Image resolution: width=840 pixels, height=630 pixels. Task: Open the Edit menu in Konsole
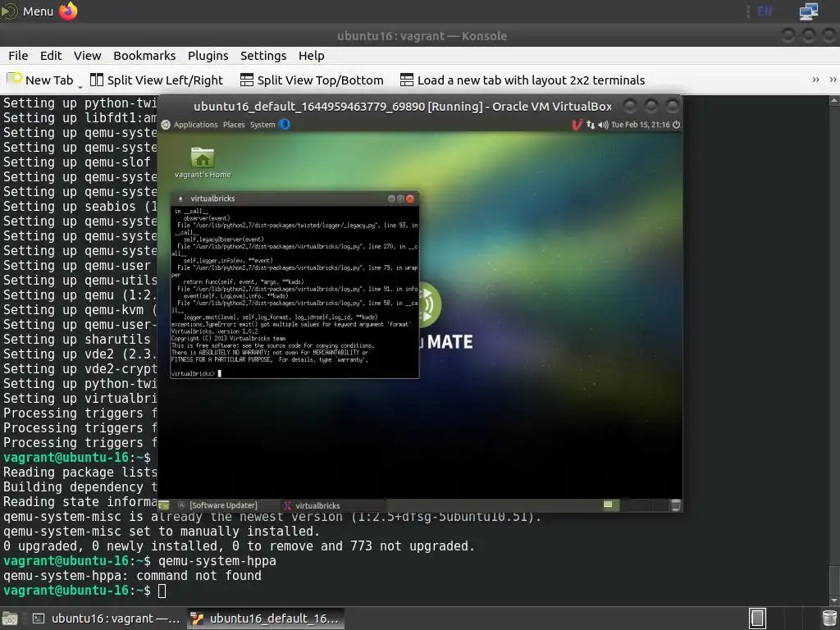(x=51, y=56)
